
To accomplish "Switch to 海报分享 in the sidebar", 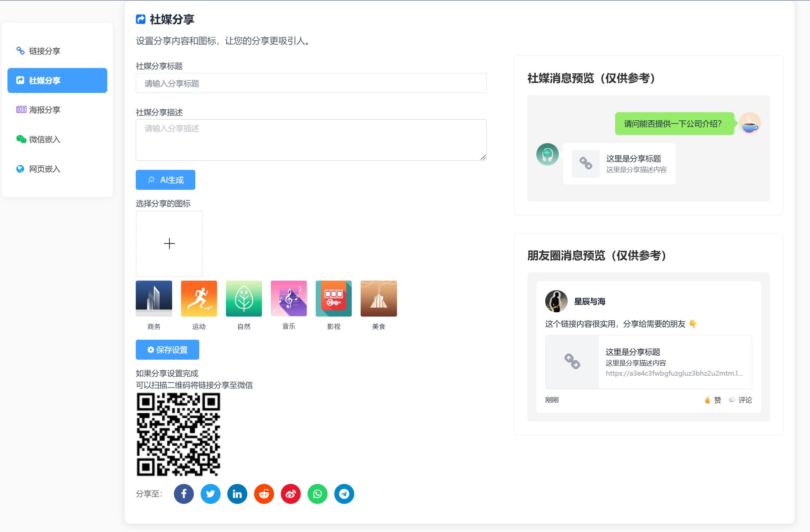I will [x=45, y=110].
